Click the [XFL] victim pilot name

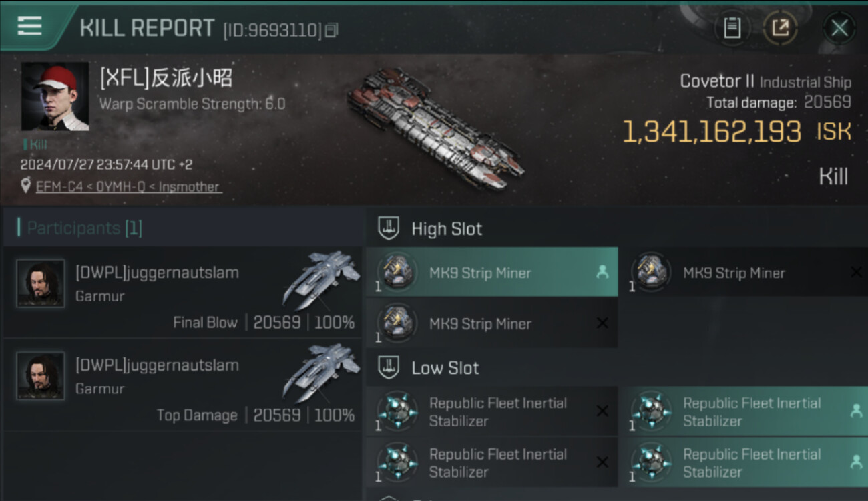click(x=166, y=79)
